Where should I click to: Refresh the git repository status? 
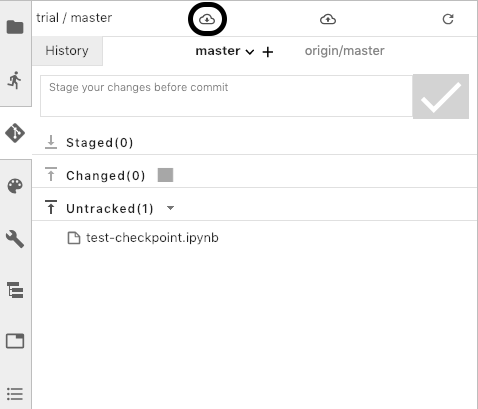click(448, 19)
